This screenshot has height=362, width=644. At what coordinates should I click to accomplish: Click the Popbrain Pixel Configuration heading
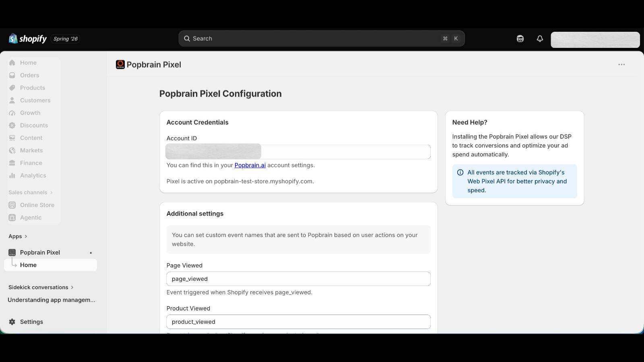221,94
